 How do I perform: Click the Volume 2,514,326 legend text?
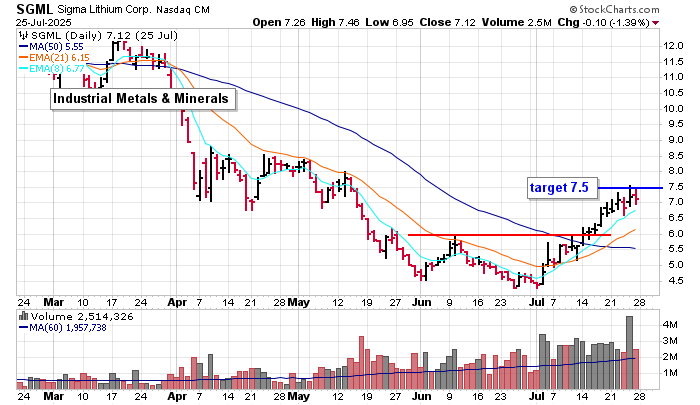[82, 317]
